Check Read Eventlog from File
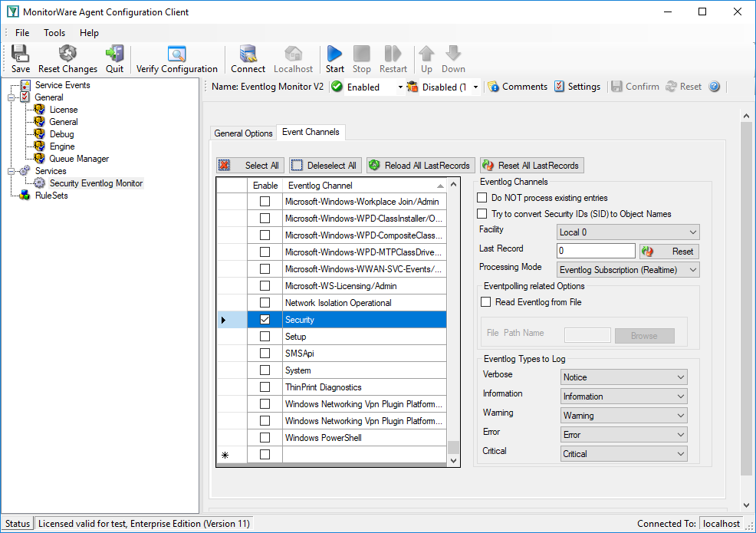The image size is (756, 533). click(x=485, y=302)
